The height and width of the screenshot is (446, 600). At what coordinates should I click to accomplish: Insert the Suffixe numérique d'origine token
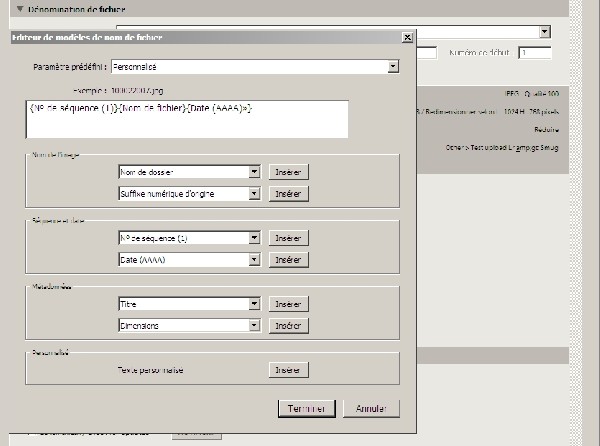288,193
